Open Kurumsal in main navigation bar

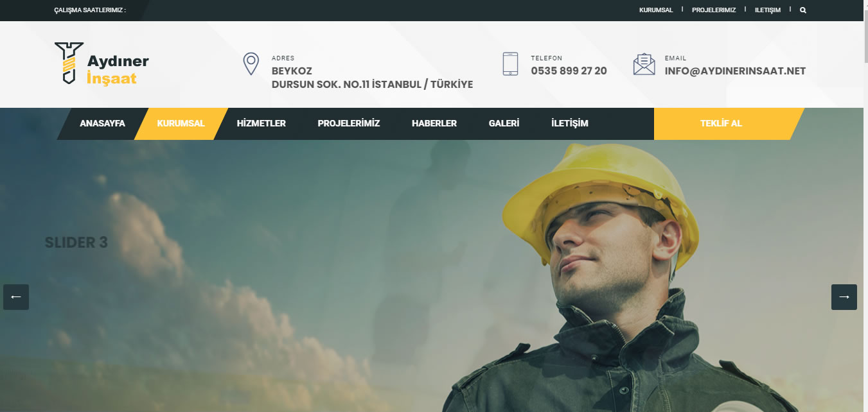click(x=181, y=124)
